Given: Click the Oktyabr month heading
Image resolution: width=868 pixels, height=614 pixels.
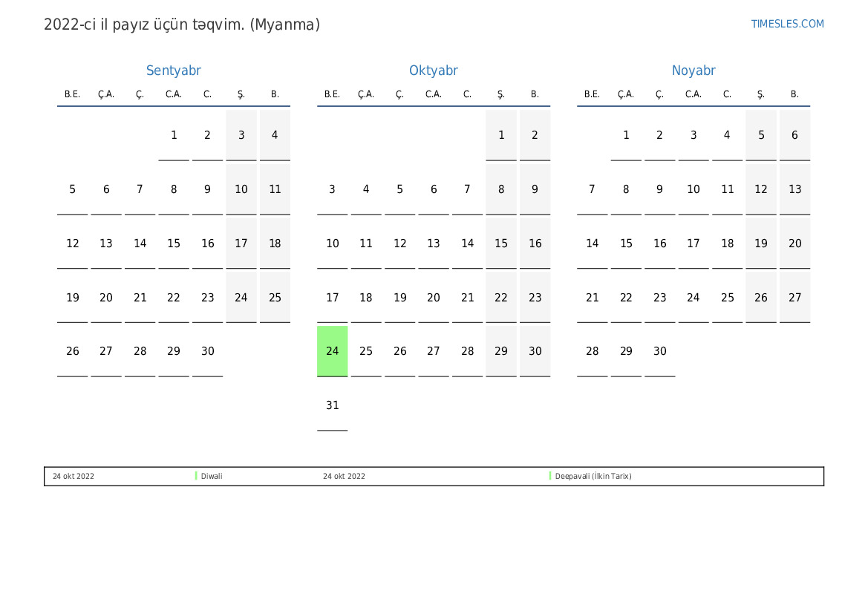Looking at the screenshot, I should [x=433, y=71].
